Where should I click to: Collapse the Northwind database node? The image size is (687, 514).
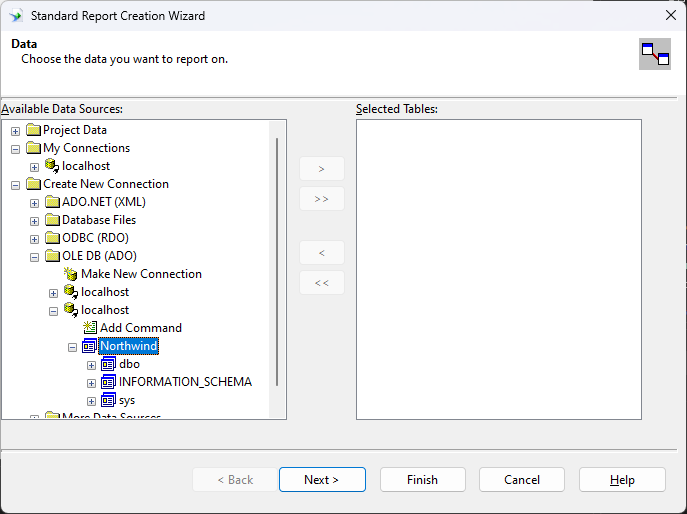(x=72, y=346)
